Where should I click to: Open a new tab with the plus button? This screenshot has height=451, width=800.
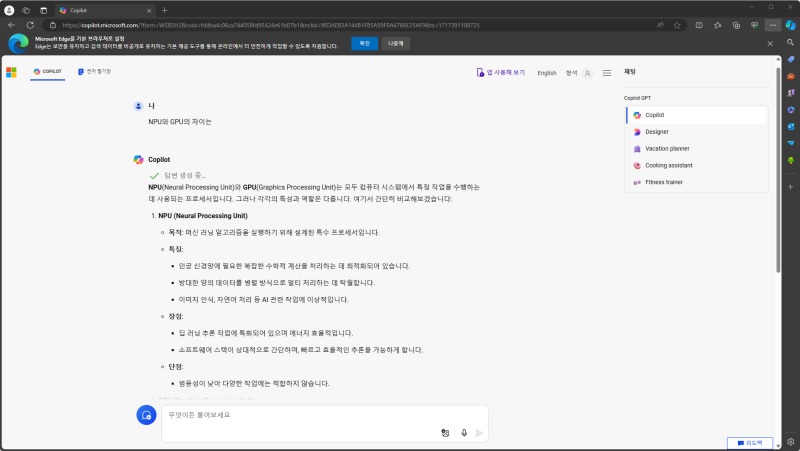pos(164,10)
